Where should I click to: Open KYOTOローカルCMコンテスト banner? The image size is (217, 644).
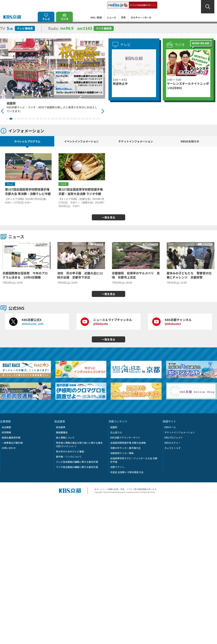point(136,391)
